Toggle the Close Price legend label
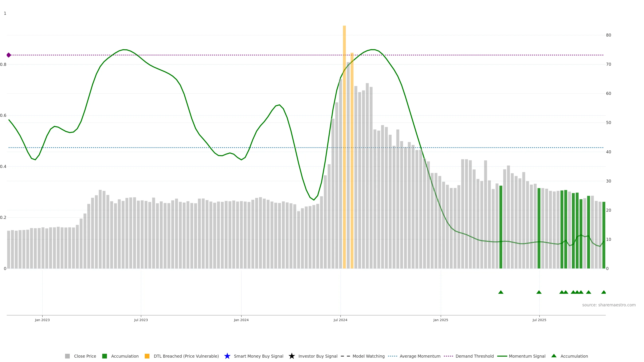644x362 pixels. pyautogui.click(x=85, y=356)
